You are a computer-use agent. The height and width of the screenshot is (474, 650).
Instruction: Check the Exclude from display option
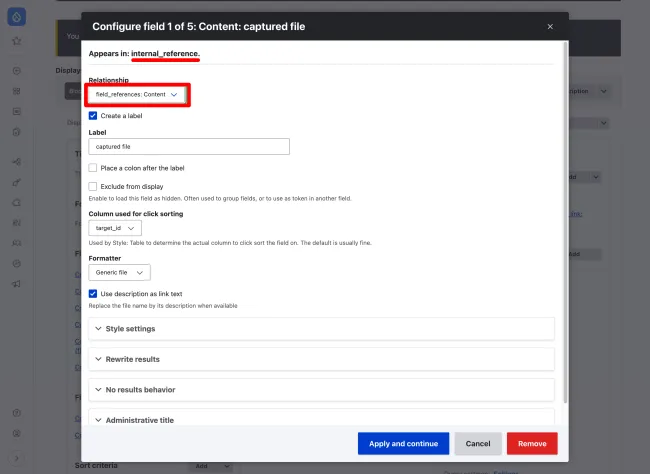click(x=93, y=186)
